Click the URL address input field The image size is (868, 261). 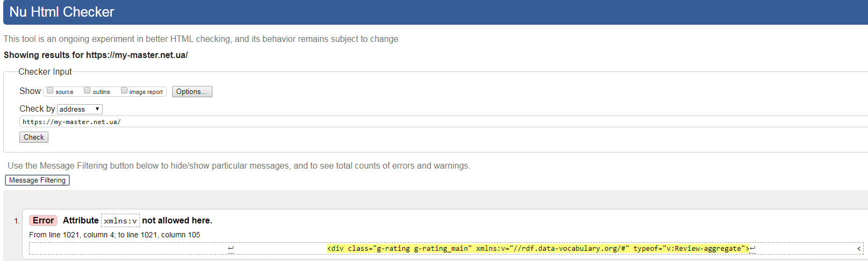(444, 122)
